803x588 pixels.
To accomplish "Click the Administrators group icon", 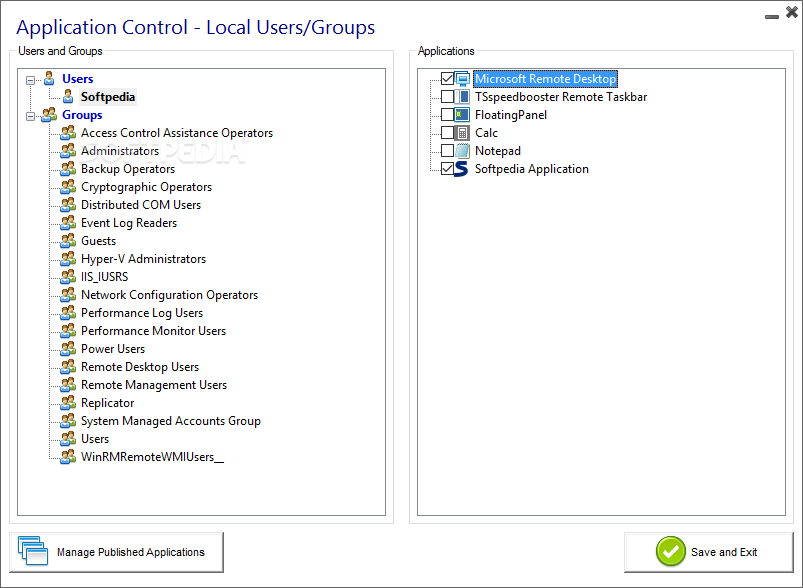I will click(68, 151).
